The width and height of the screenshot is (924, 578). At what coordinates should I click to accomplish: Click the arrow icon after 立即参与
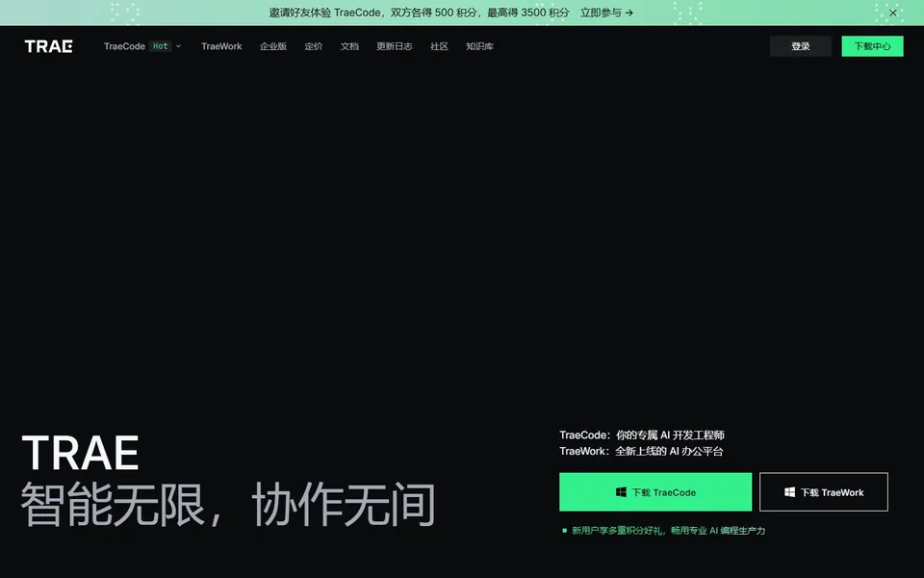[629, 13]
